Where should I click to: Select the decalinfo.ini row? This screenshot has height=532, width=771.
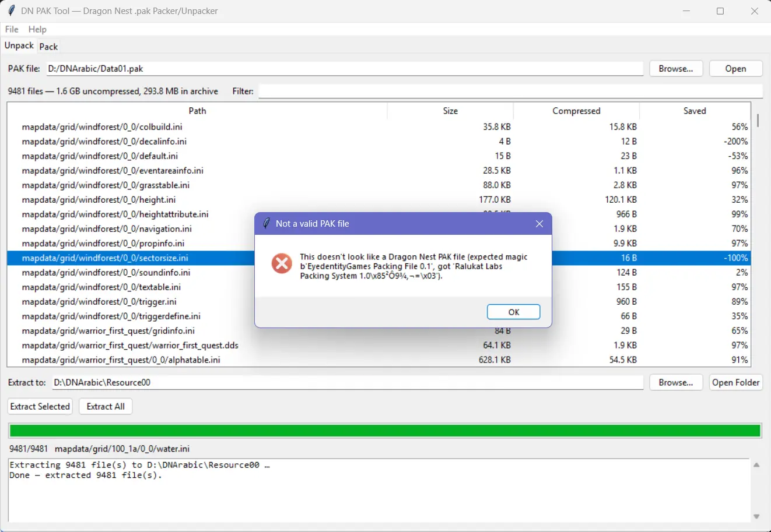[x=379, y=141]
